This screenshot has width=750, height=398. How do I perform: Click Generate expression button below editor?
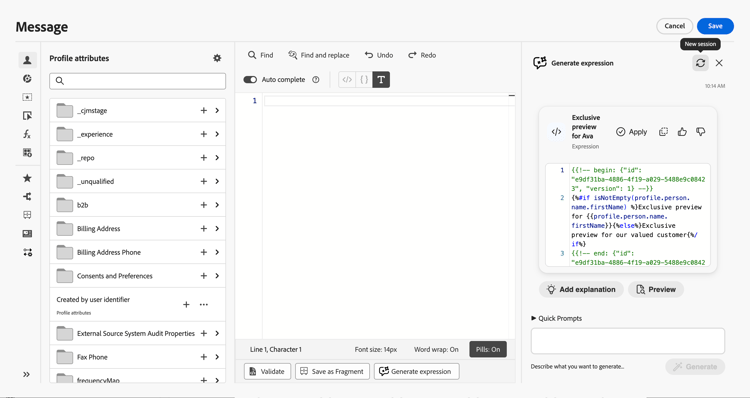click(x=417, y=371)
